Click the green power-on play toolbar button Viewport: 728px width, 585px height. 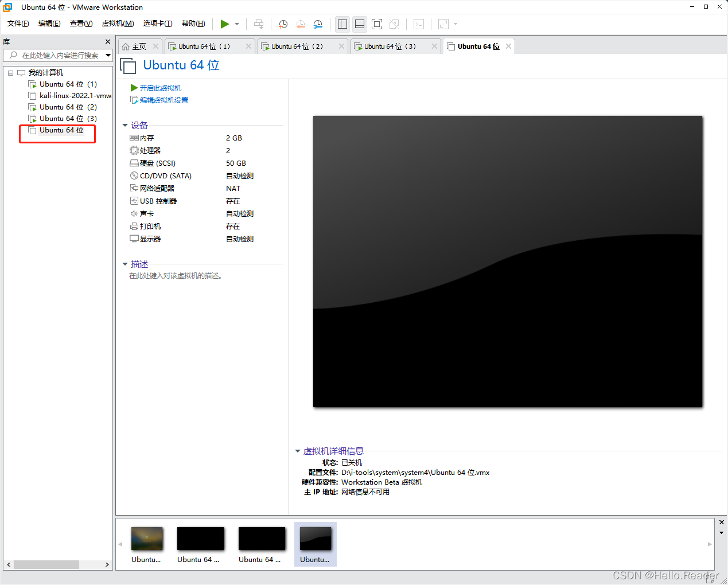(224, 24)
